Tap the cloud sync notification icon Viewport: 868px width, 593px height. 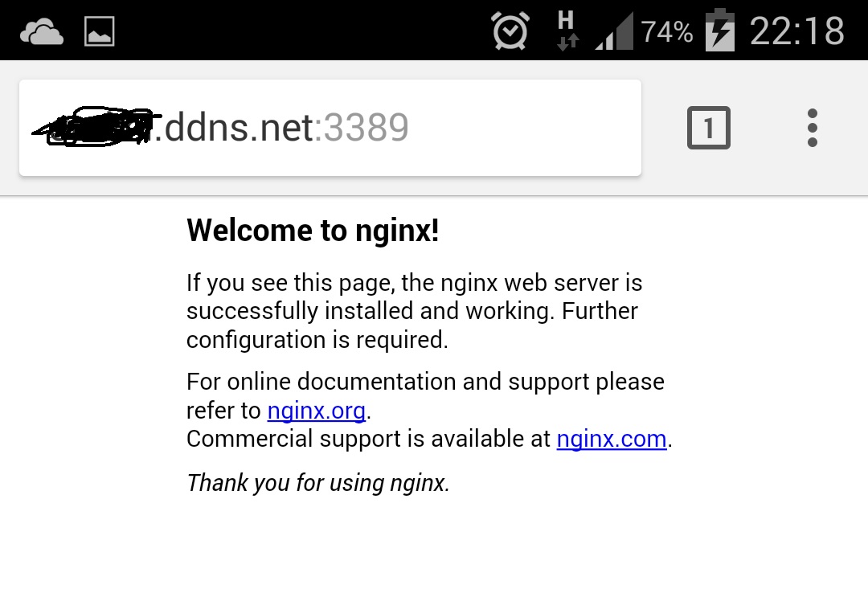[x=42, y=31]
